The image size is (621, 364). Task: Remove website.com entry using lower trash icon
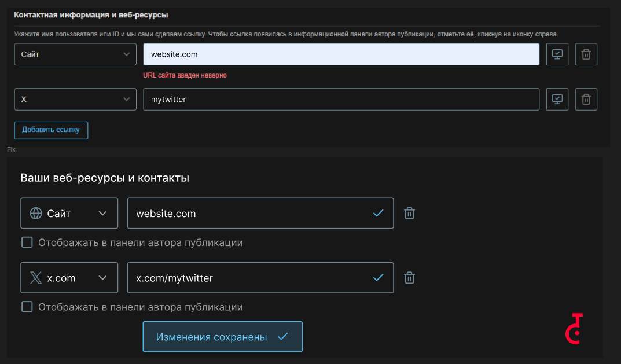pyautogui.click(x=410, y=213)
